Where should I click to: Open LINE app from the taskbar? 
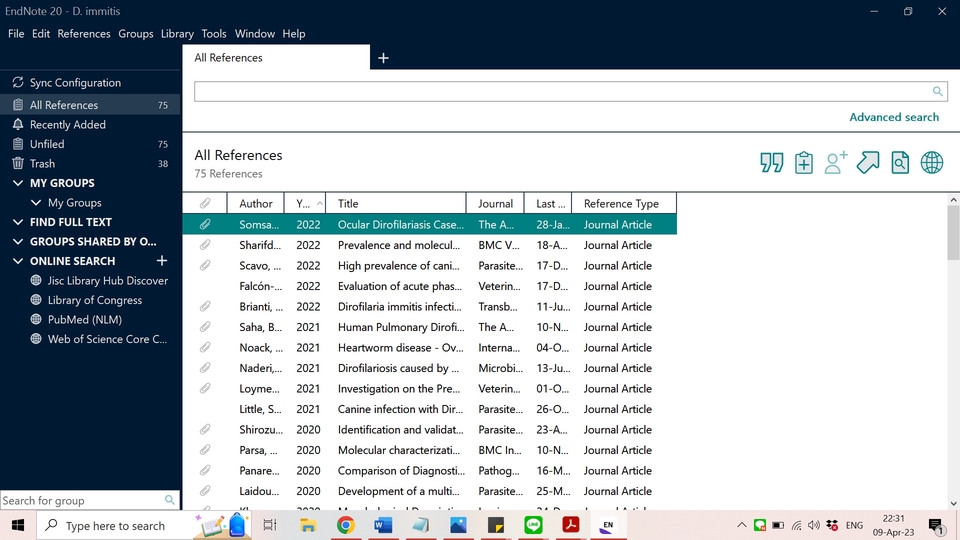click(x=533, y=525)
